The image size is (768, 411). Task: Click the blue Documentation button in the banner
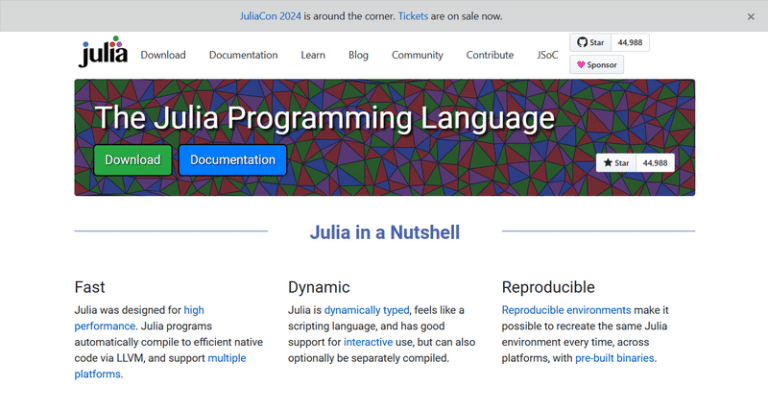point(233,160)
